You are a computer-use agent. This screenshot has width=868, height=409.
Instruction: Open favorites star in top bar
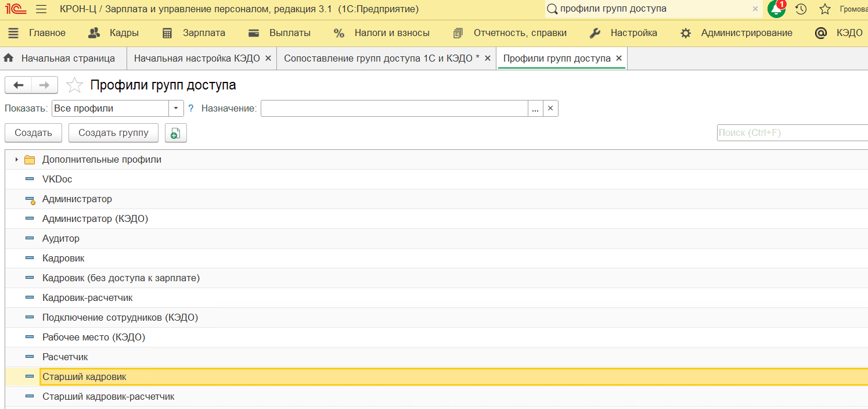point(824,9)
